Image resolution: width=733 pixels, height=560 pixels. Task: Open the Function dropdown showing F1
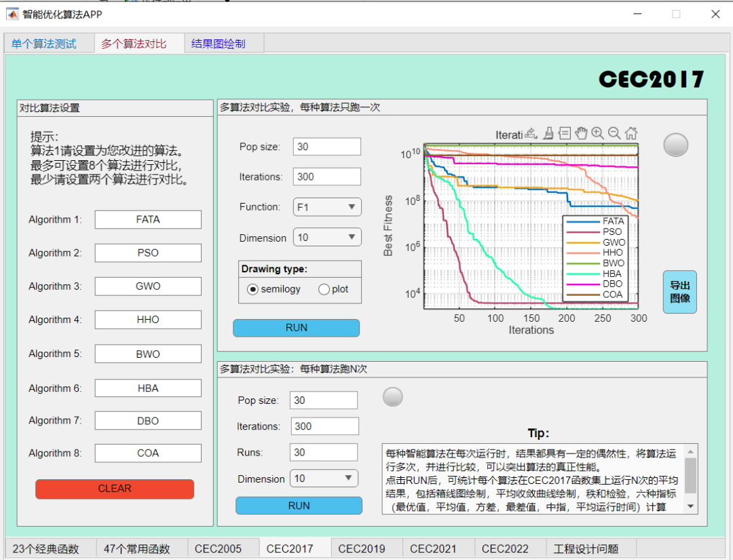[x=326, y=207]
